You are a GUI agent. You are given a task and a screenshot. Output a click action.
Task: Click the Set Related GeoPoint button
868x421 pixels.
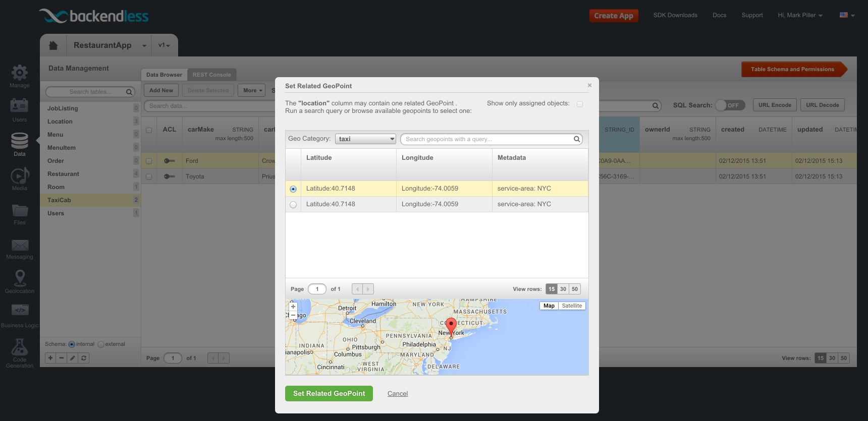(329, 394)
